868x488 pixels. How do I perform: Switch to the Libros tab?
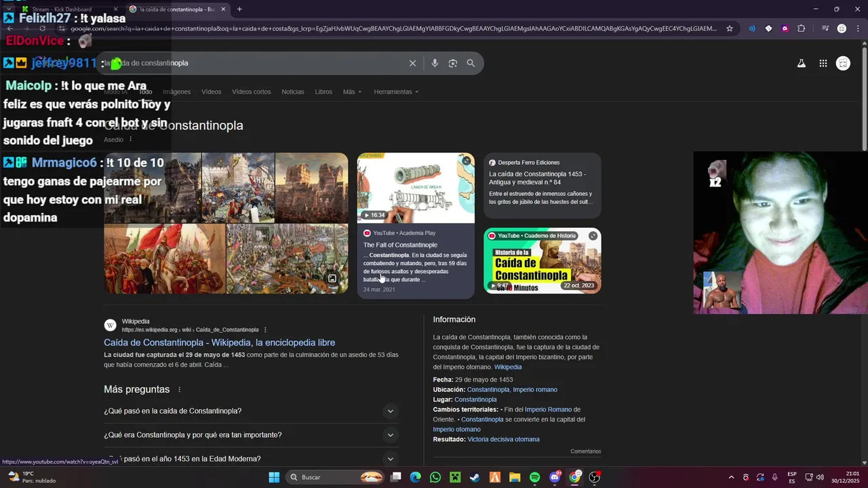coord(323,91)
